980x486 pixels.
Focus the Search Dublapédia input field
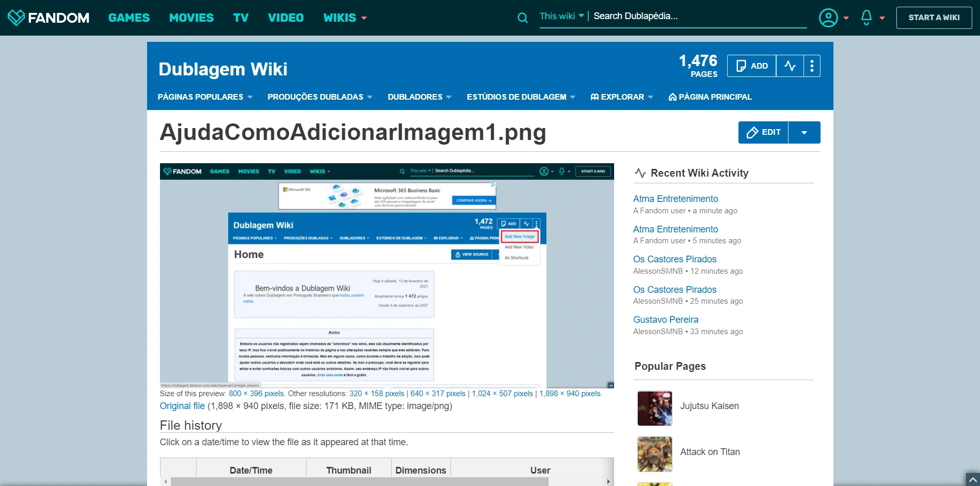tap(700, 16)
